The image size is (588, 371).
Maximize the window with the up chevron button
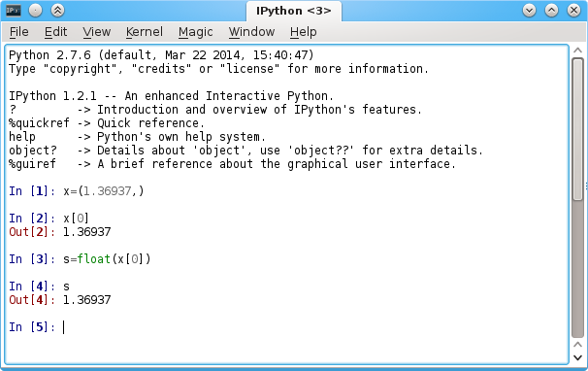(551, 11)
